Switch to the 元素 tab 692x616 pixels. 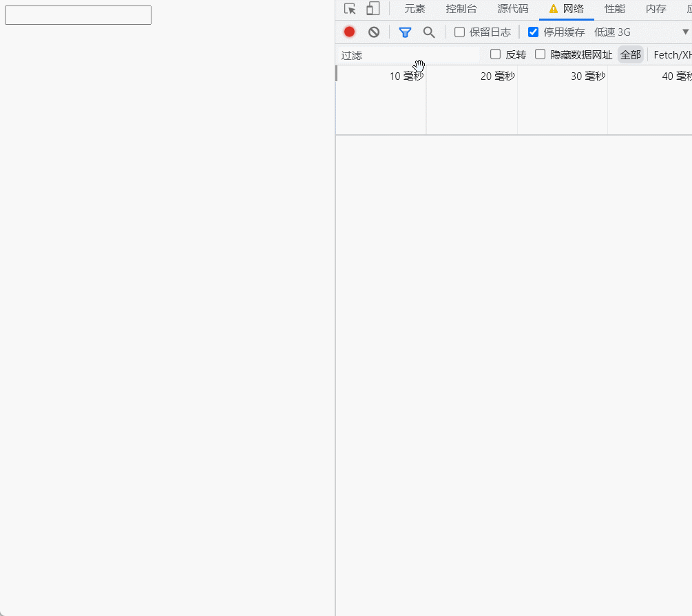click(x=415, y=9)
